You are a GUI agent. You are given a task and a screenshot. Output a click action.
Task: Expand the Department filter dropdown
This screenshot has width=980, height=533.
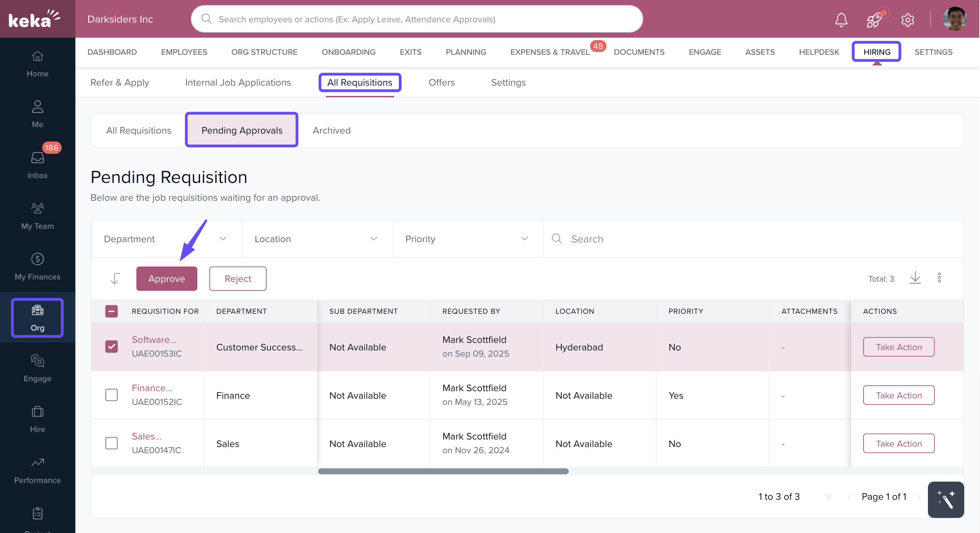(x=166, y=239)
